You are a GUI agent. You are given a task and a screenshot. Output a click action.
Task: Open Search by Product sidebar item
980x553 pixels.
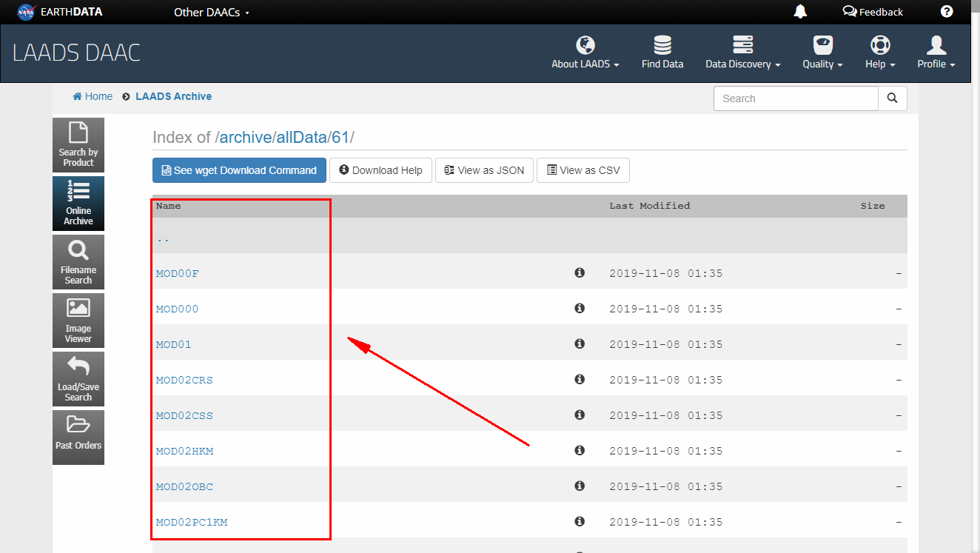78,145
